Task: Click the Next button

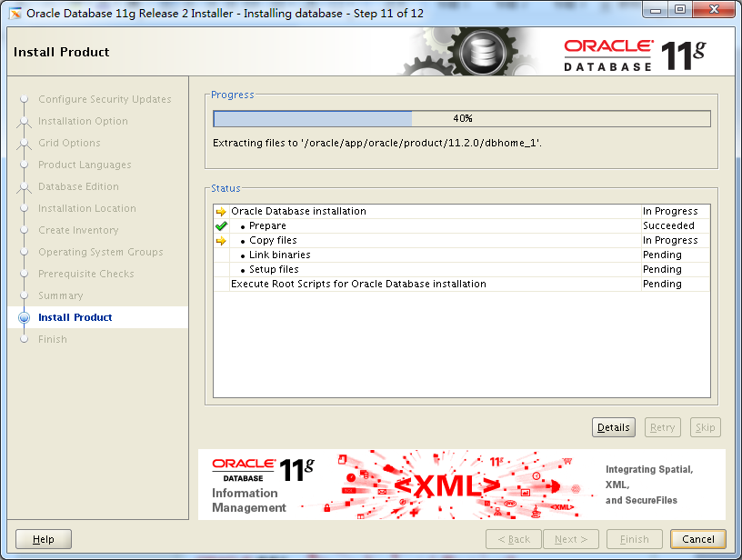Action: [571, 539]
